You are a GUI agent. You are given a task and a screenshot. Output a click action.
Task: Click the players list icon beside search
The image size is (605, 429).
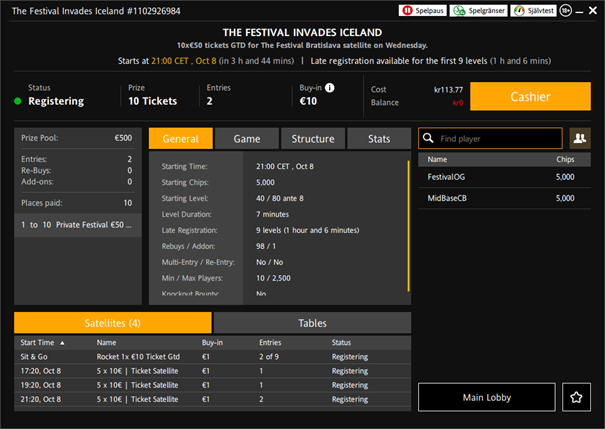[579, 138]
